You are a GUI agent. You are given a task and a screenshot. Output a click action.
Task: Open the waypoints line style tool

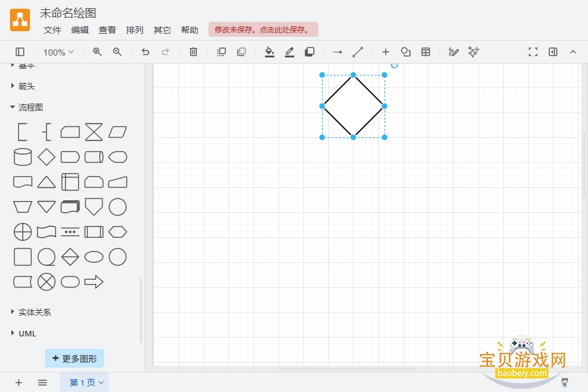click(358, 52)
